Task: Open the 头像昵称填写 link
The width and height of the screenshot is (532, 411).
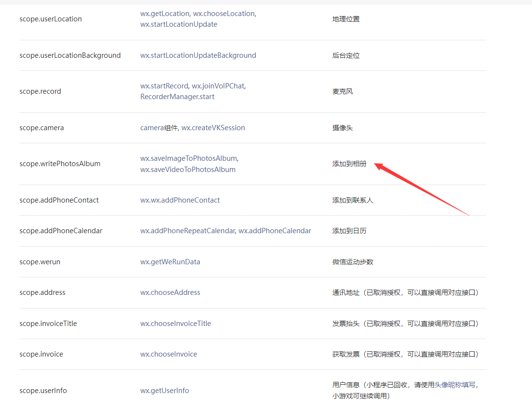Action: coord(455,385)
